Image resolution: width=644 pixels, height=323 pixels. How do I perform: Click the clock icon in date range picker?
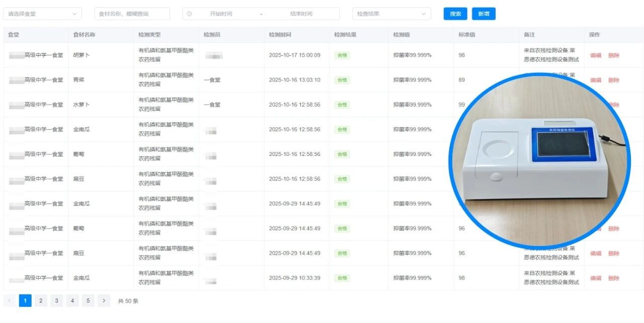[x=189, y=14]
